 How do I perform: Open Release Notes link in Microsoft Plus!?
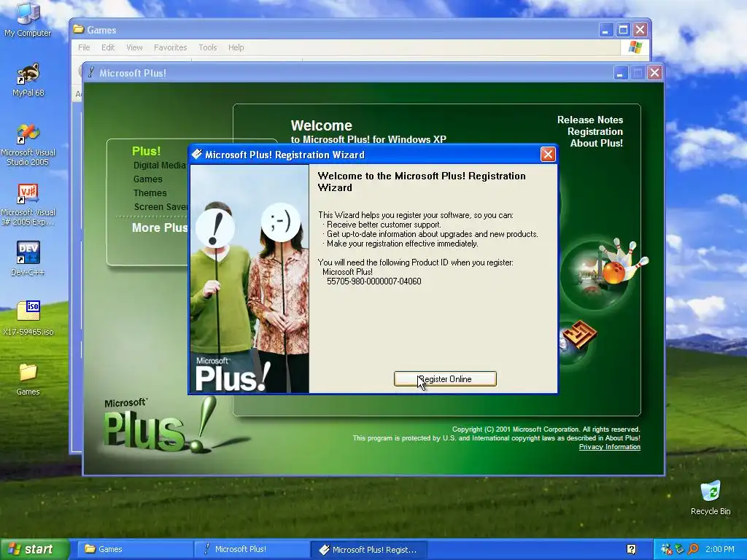point(589,120)
